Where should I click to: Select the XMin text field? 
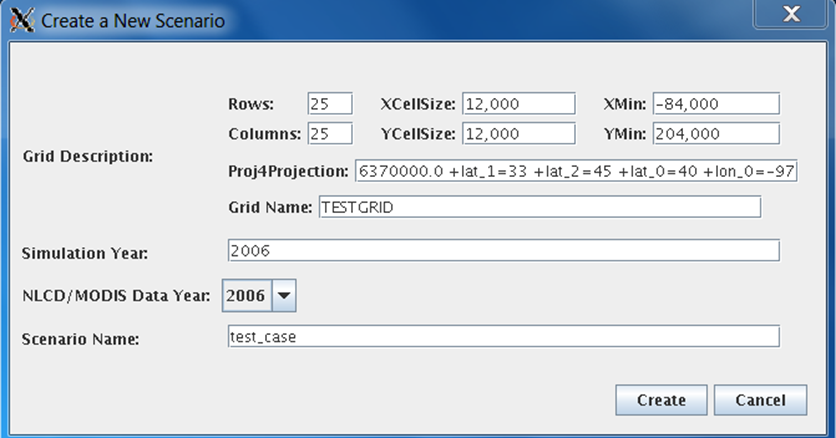(716, 103)
